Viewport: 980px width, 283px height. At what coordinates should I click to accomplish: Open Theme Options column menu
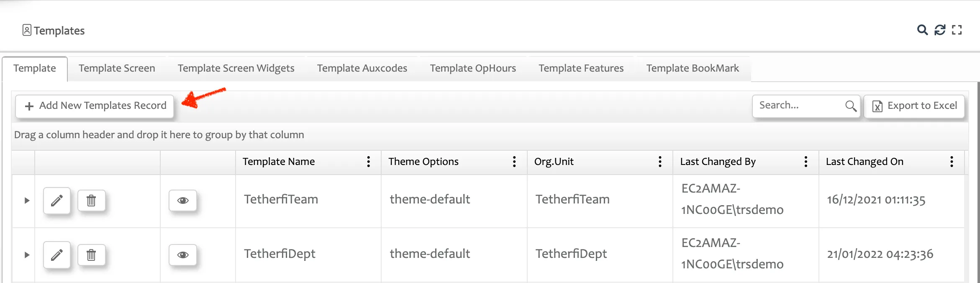(x=514, y=162)
